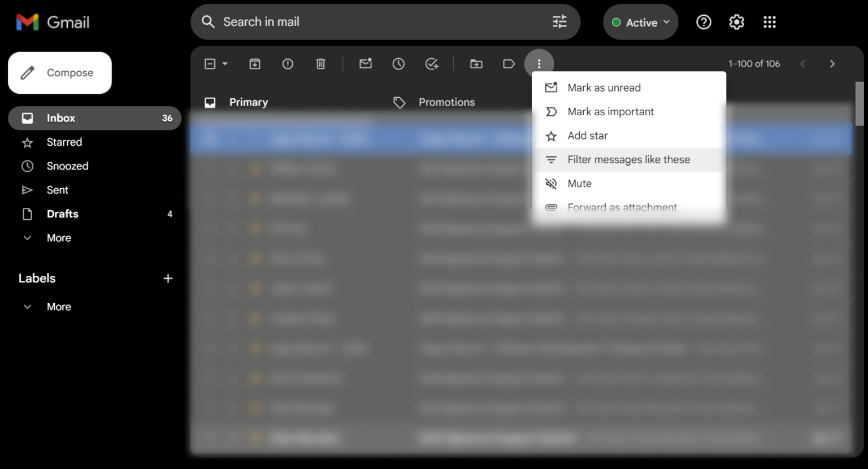
Task: Click the Report spam icon
Action: pos(288,64)
